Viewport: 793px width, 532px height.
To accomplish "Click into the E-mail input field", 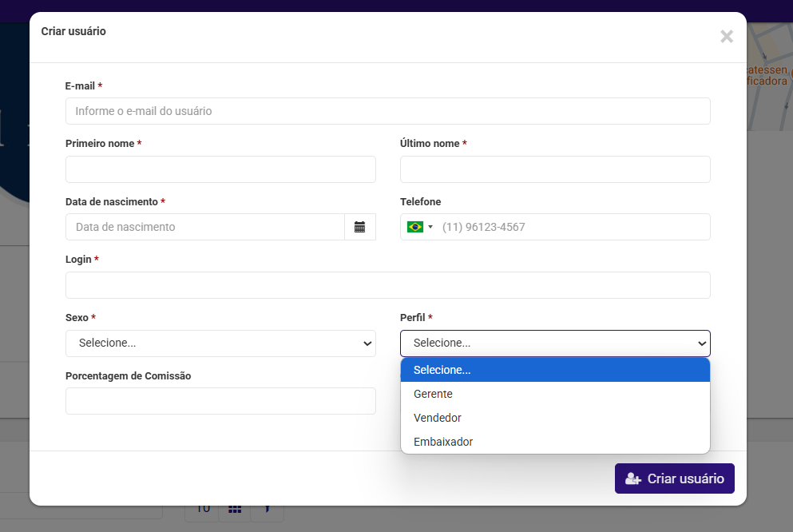I will [x=387, y=111].
